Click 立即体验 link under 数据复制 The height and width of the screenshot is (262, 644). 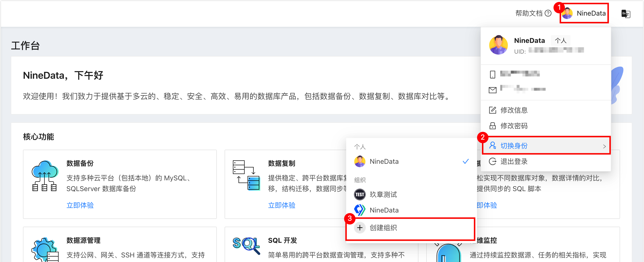point(281,205)
